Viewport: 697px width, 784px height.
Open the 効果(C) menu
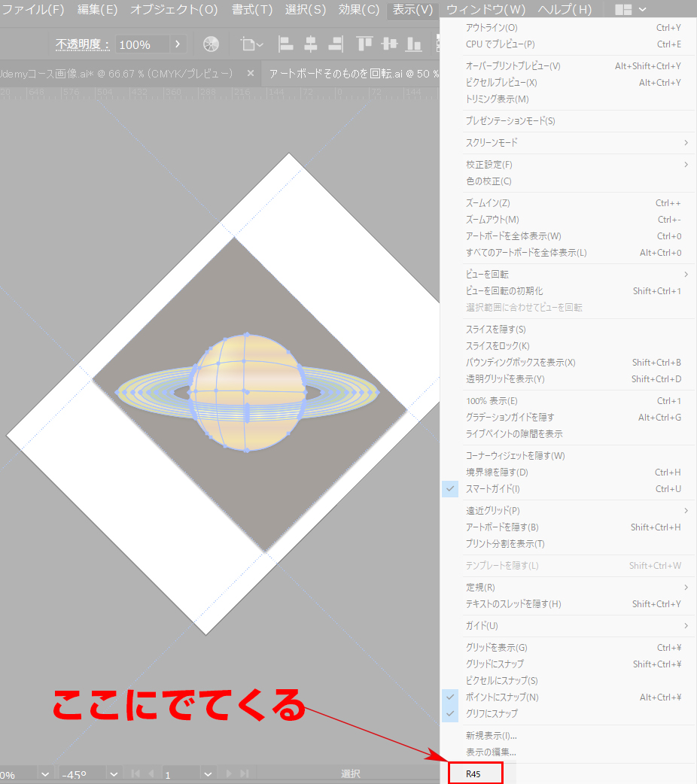pos(359,10)
